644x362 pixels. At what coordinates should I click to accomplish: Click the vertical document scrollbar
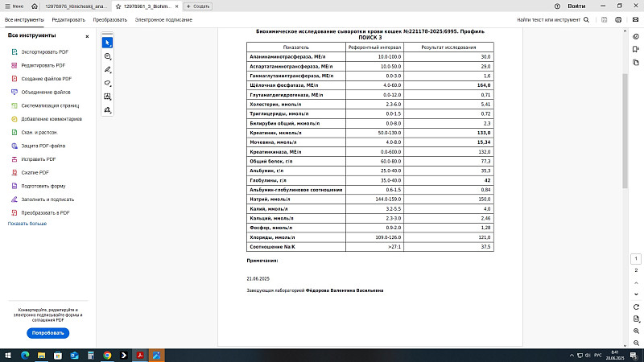point(625,131)
